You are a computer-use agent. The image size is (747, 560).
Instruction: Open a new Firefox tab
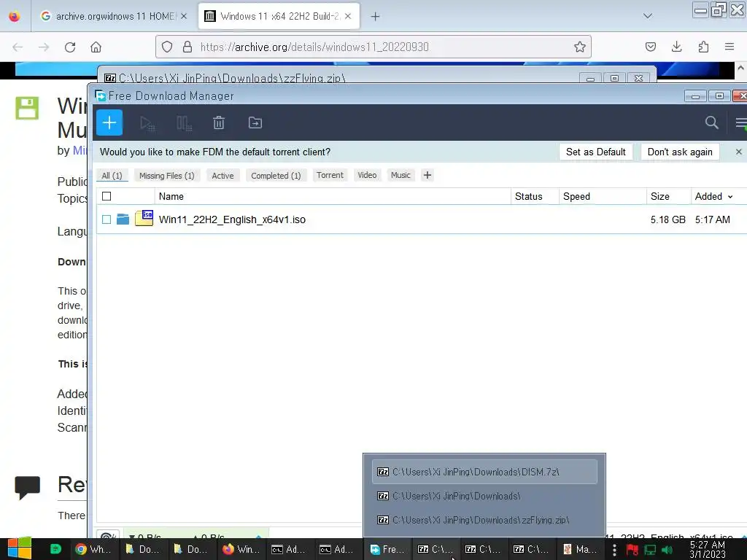click(x=376, y=17)
